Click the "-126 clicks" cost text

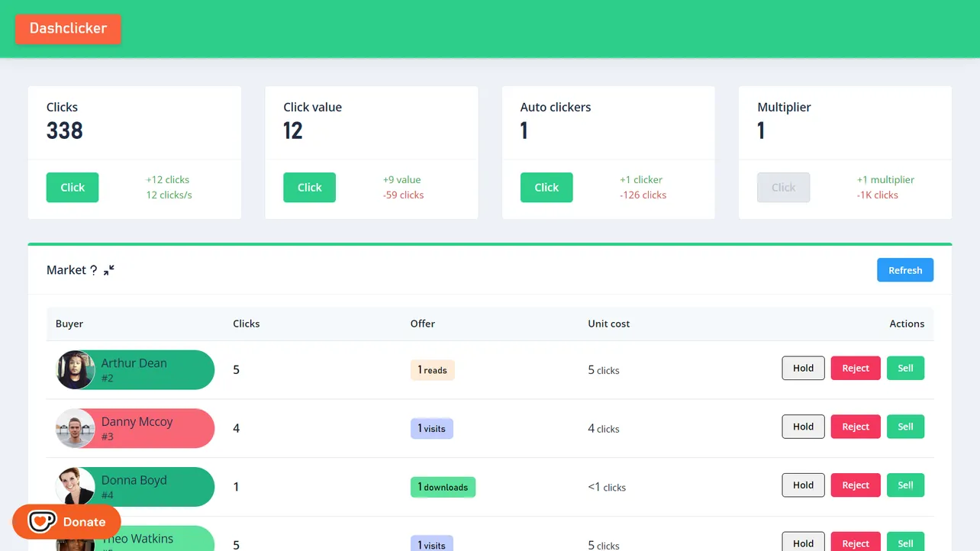coord(643,195)
